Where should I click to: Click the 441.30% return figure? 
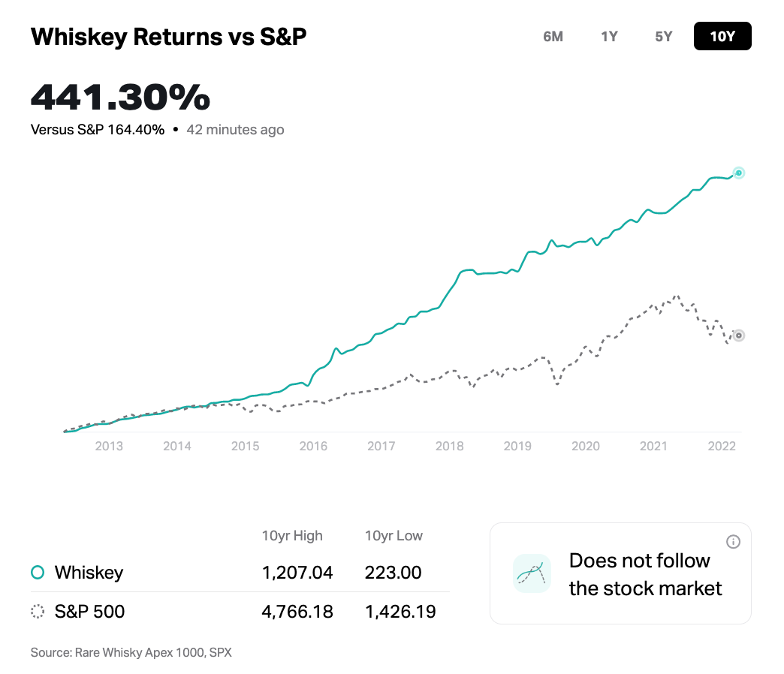coord(119,97)
